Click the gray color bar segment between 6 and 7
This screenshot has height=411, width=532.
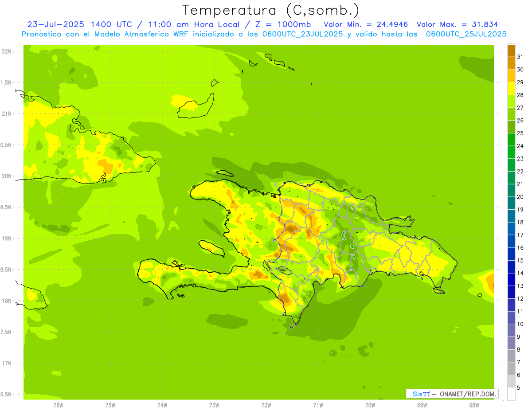pyautogui.click(x=511, y=368)
